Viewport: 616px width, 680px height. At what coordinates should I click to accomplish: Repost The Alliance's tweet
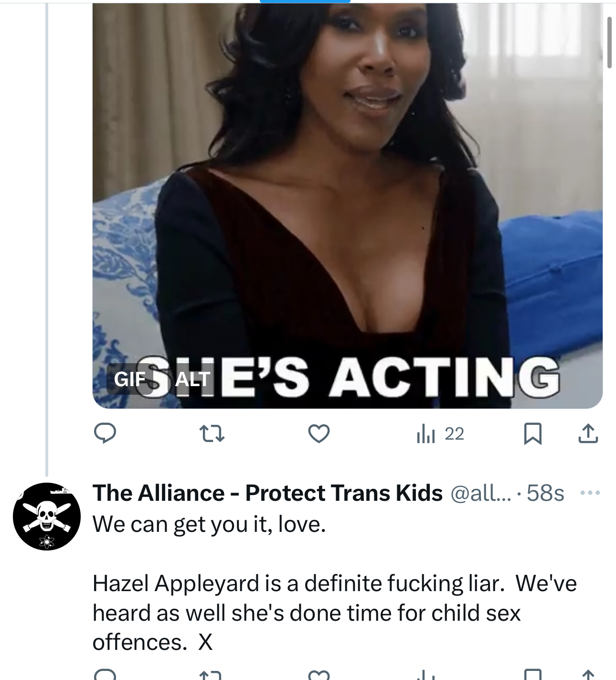pyautogui.click(x=210, y=675)
